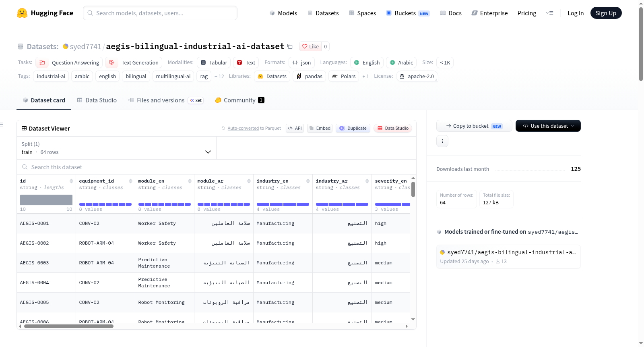The height and width of the screenshot is (347, 644).
Task: Open syed7741 fine-tuned model card
Action: 508,256
